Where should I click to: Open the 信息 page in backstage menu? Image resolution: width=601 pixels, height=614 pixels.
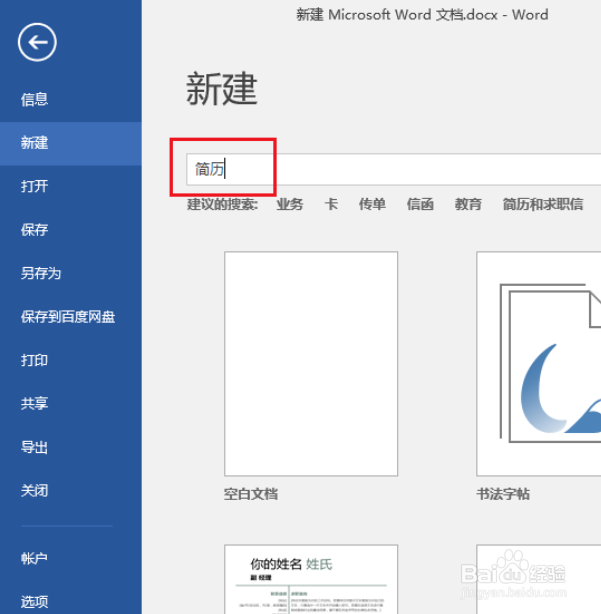(x=34, y=99)
